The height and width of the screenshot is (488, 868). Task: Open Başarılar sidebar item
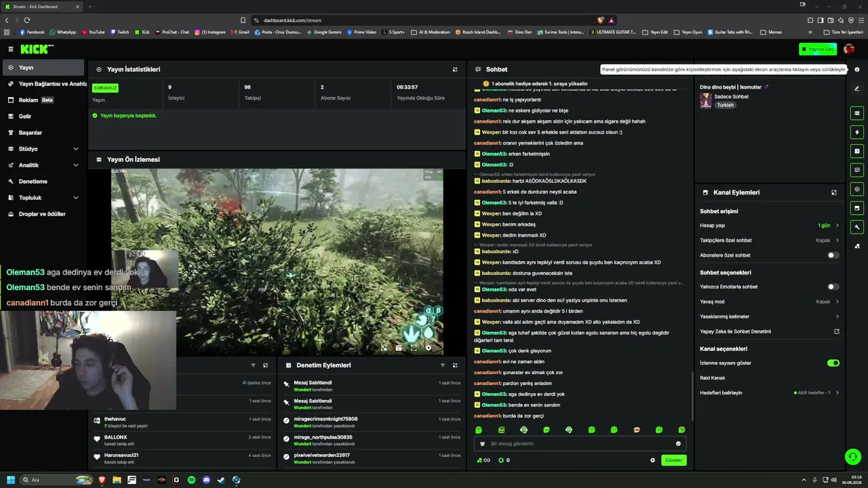(x=43, y=133)
